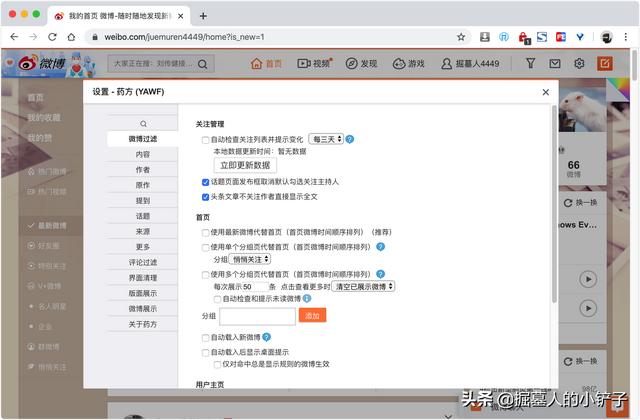Select 微博过滤 tab in settings sidebar
The width and height of the screenshot is (640, 420).
[x=142, y=139]
